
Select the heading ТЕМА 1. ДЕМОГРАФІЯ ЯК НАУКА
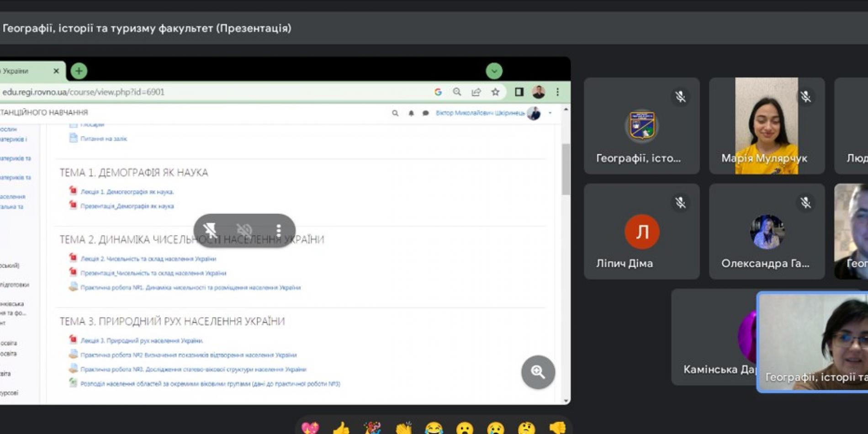pos(134,172)
